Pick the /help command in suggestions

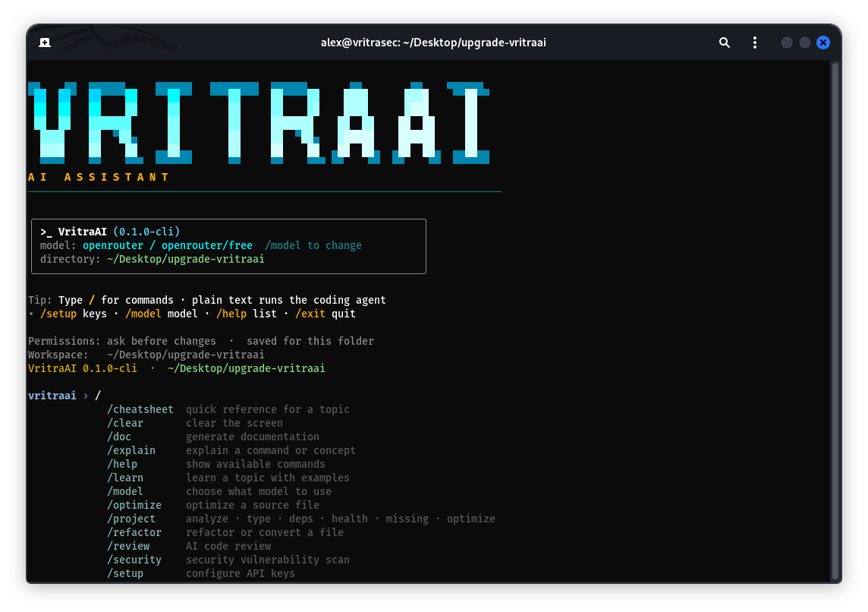click(x=122, y=464)
